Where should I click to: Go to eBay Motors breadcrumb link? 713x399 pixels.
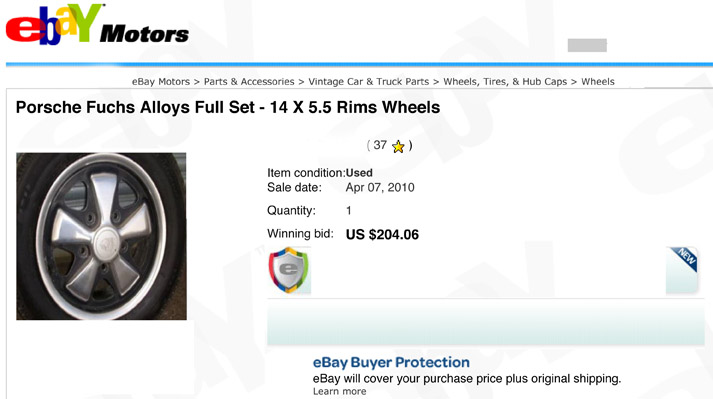[161, 82]
